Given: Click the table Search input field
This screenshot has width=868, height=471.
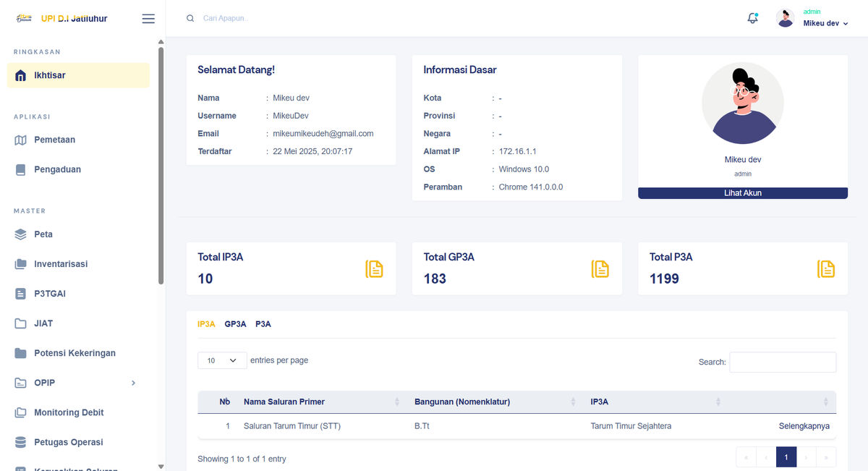Looking at the screenshot, I should click(x=783, y=362).
